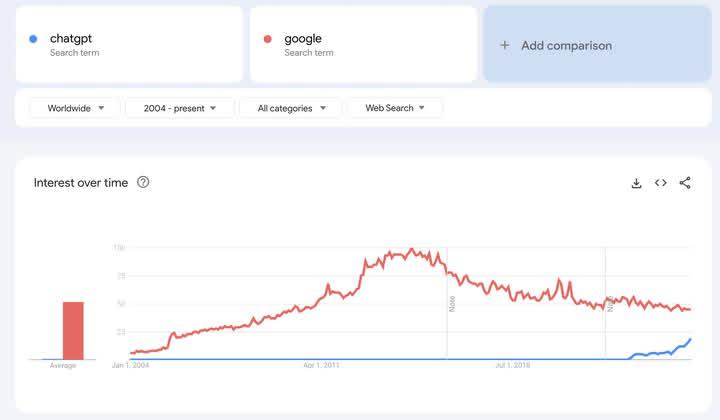Open the Worldwide region dropdown
This screenshot has height=420, width=720.
click(75, 108)
